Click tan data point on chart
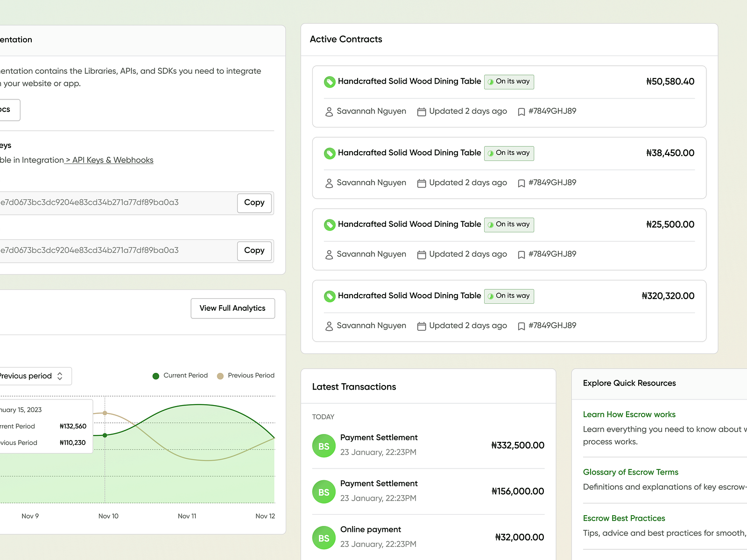The height and width of the screenshot is (560, 747). (105, 413)
